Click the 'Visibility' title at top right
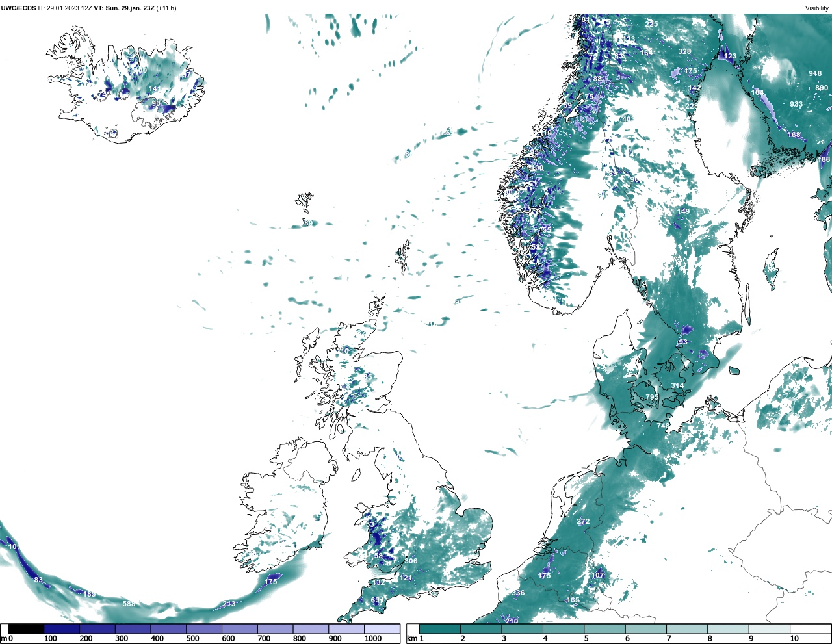 (x=817, y=8)
